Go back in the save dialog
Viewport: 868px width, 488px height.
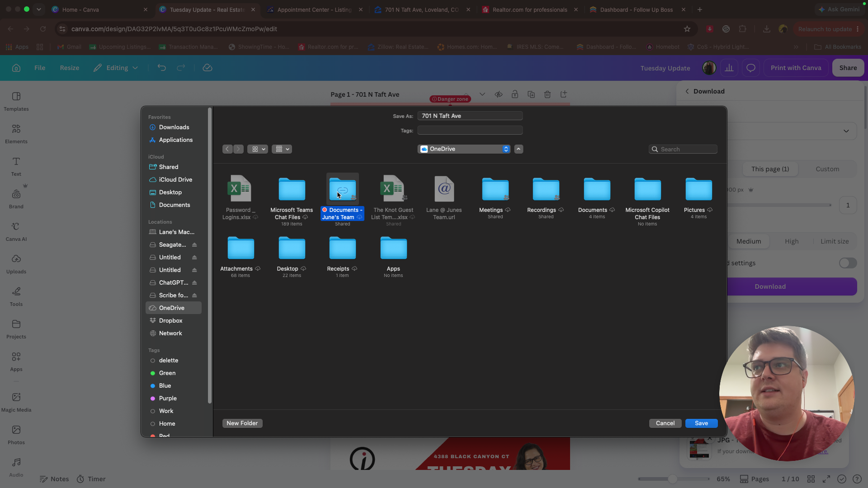point(227,149)
